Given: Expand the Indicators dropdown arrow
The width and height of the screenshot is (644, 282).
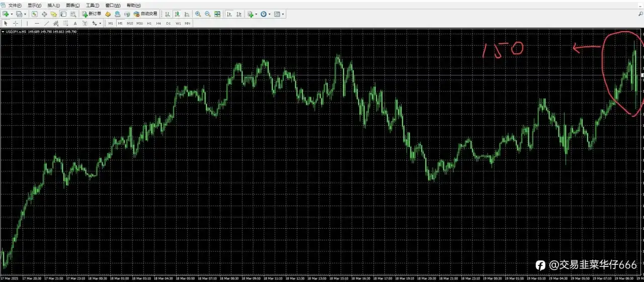Looking at the screenshot, I should (256, 14).
